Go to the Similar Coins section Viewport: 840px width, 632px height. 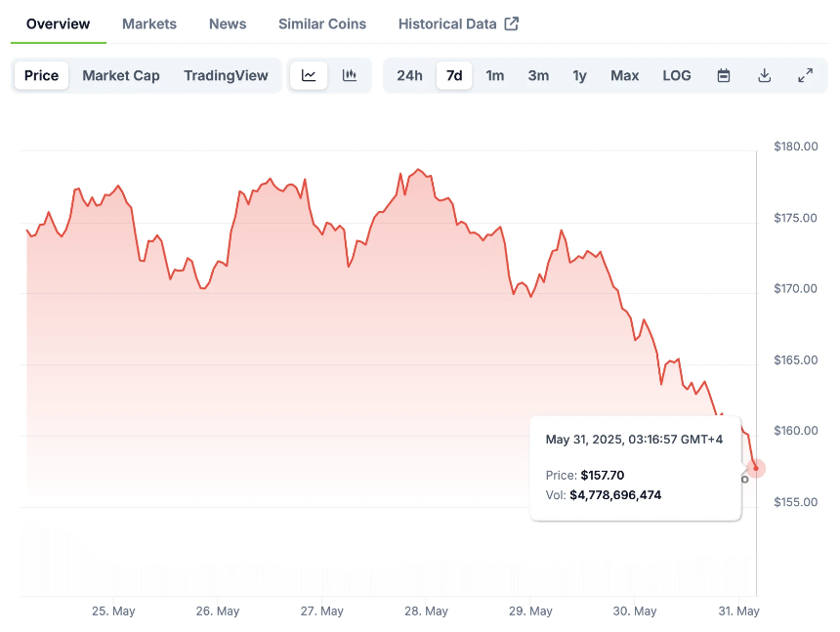tap(322, 23)
